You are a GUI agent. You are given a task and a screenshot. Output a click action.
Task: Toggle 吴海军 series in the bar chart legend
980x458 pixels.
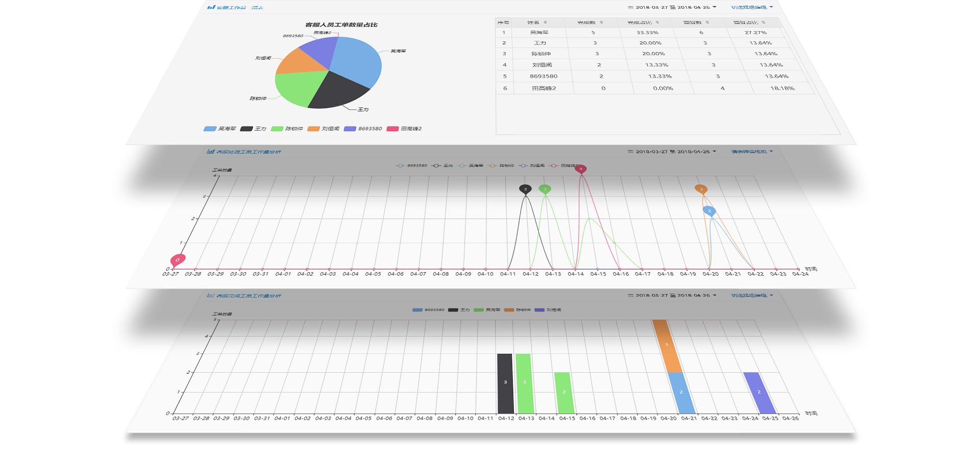[x=487, y=310]
